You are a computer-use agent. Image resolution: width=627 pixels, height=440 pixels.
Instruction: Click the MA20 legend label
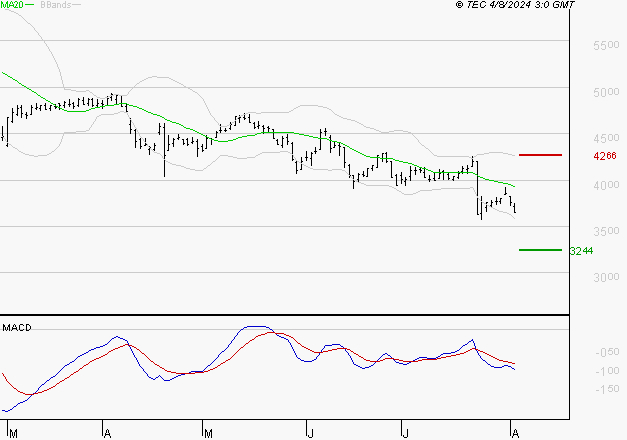point(12,5)
